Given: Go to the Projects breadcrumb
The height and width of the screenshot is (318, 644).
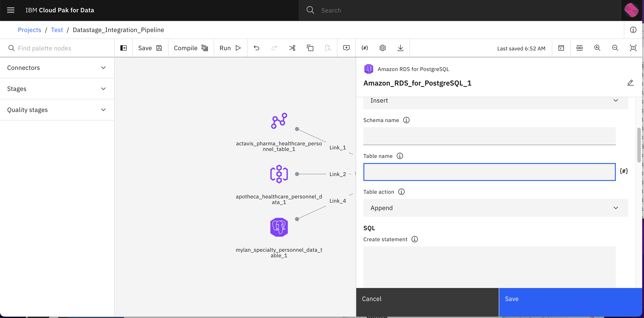Looking at the screenshot, I should (30, 30).
